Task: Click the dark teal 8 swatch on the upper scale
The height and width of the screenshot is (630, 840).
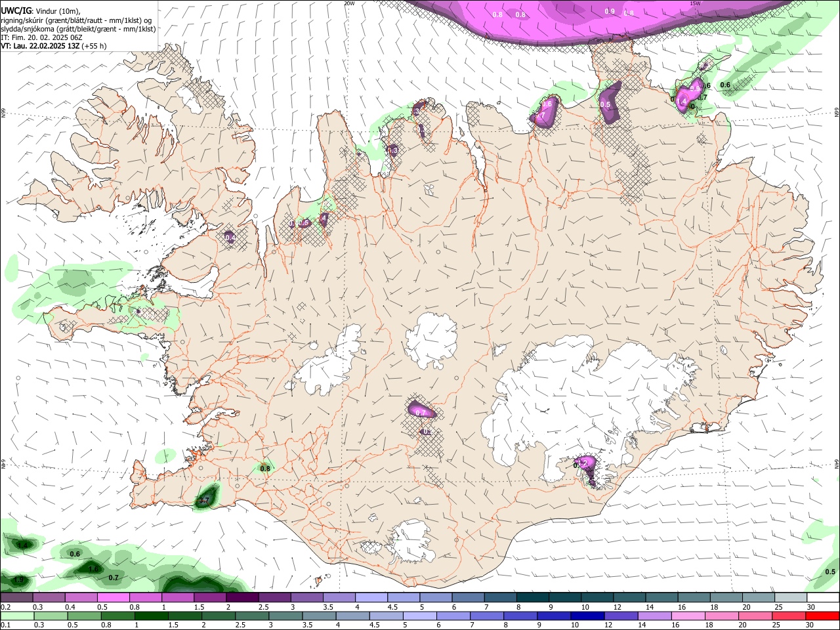Action: pyautogui.click(x=532, y=598)
